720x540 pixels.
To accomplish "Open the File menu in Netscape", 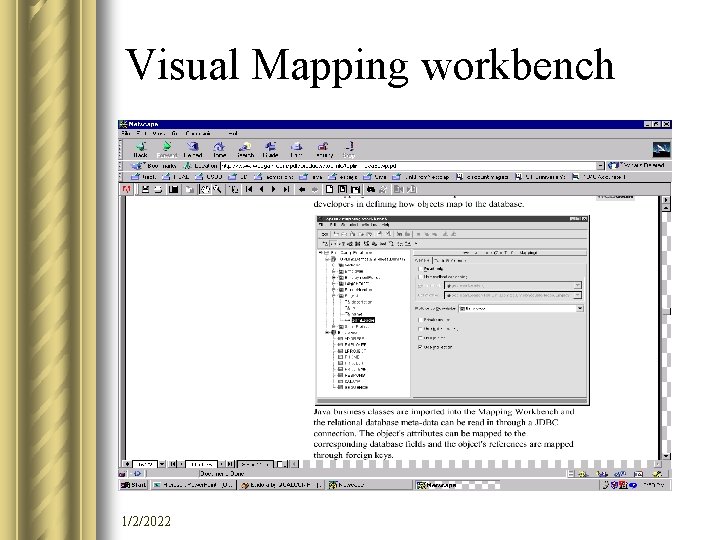I will pos(126,133).
